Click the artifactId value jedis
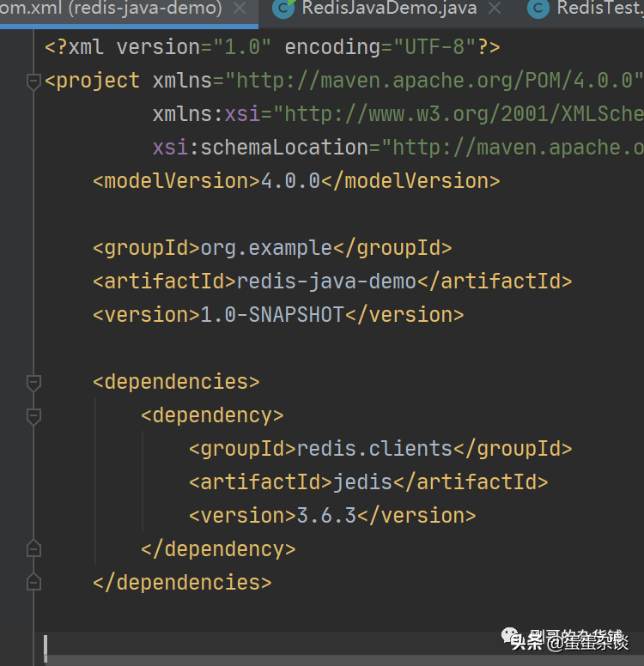Screen dimensions: 644x666 pos(362,482)
